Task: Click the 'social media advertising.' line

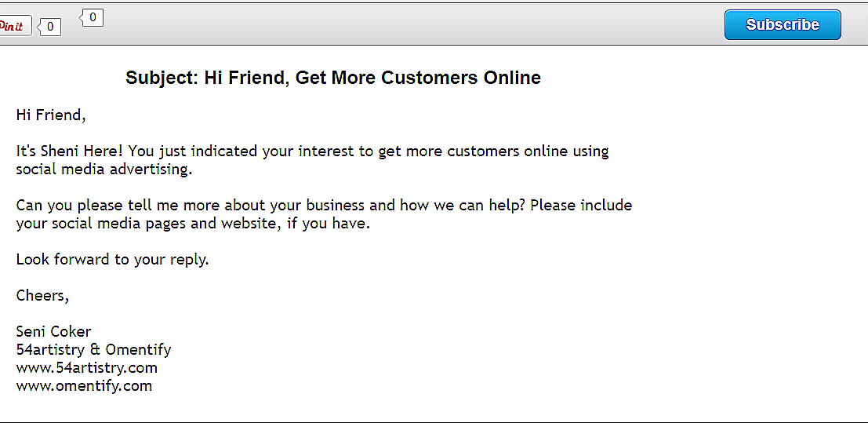Action: [104, 169]
